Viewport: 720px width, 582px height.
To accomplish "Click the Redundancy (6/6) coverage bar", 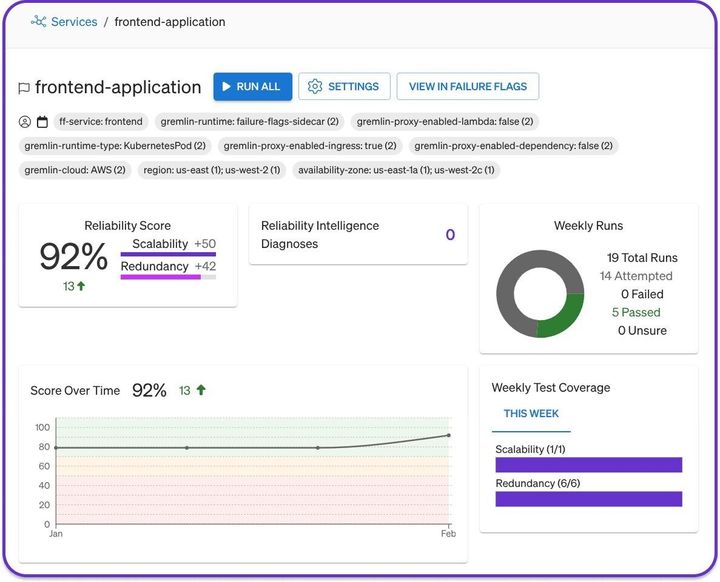I will 589,499.
